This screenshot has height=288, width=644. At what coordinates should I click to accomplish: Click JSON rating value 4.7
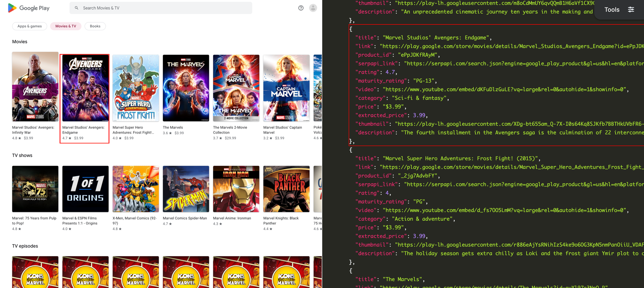(390, 72)
